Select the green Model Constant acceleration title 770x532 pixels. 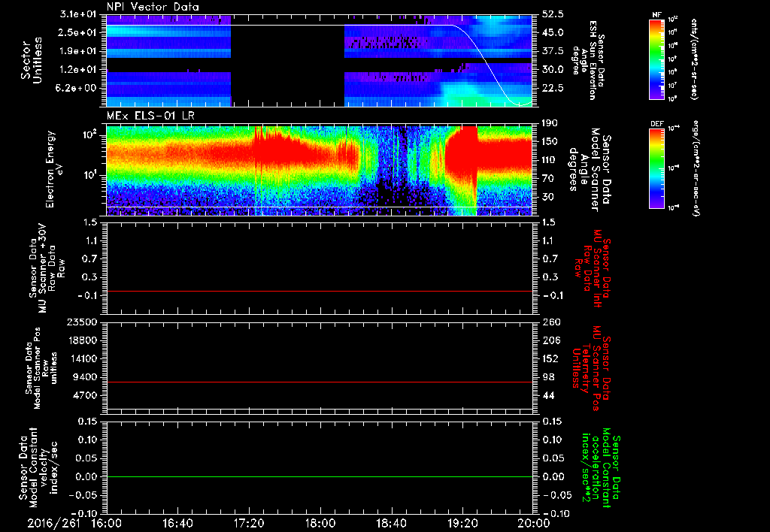(601, 469)
